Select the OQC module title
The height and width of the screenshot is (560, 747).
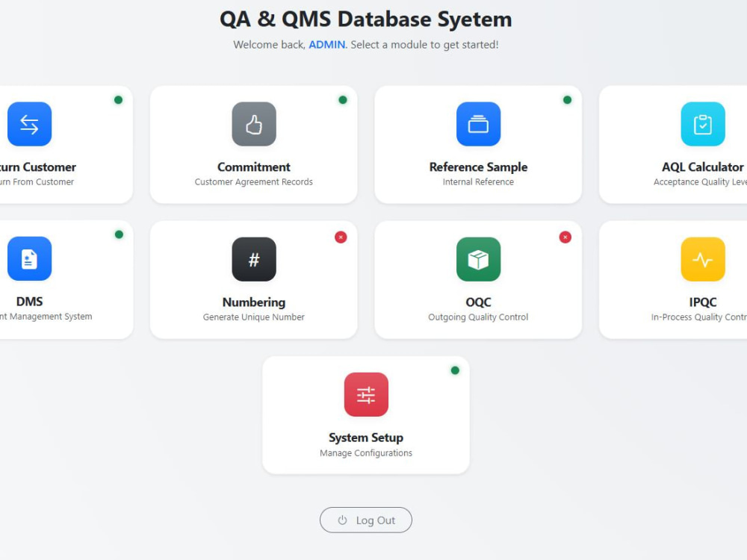click(x=478, y=302)
